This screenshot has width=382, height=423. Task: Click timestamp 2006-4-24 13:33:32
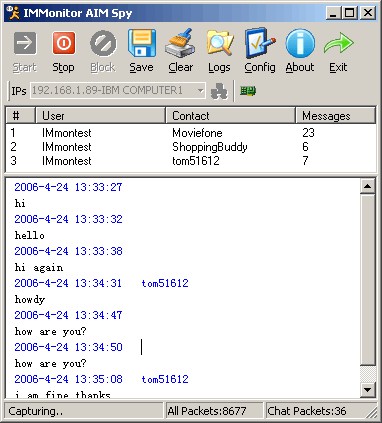(x=68, y=219)
